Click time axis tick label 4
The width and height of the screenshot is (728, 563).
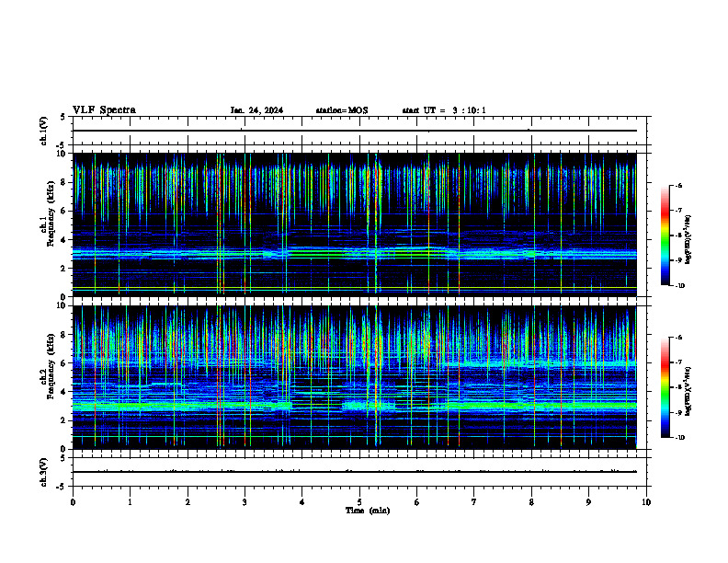[x=302, y=502]
